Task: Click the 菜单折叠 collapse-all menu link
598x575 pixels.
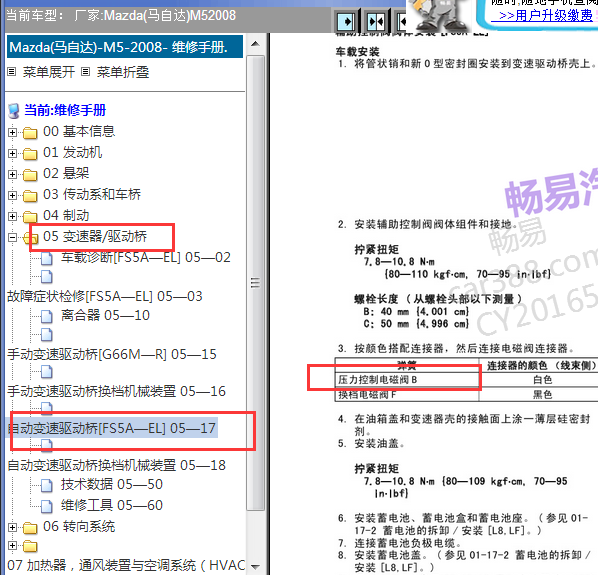Action: coord(123,72)
